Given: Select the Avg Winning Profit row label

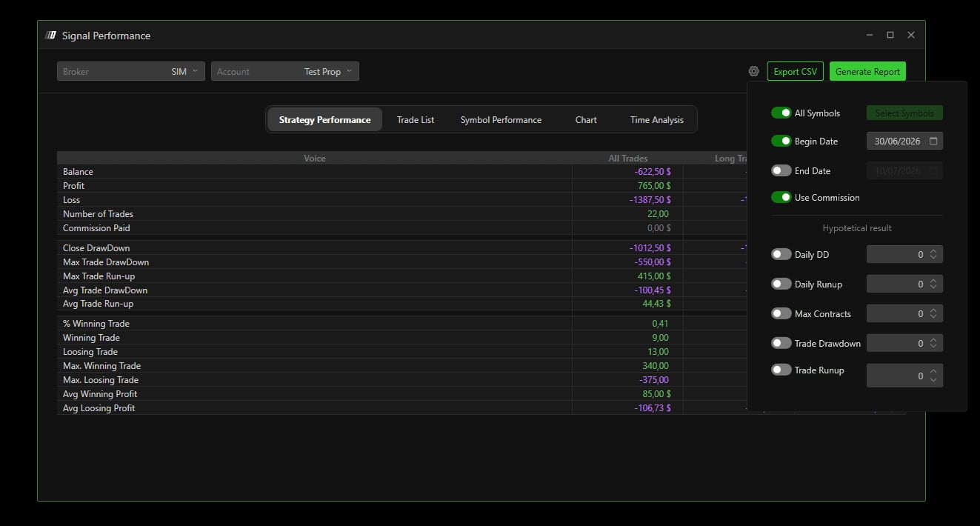Looking at the screenshot, I should (x=100, y=394).
